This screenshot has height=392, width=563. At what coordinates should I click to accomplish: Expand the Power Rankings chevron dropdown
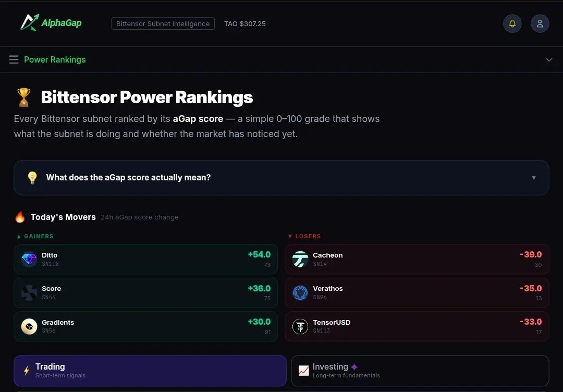(x=549, y=59)
